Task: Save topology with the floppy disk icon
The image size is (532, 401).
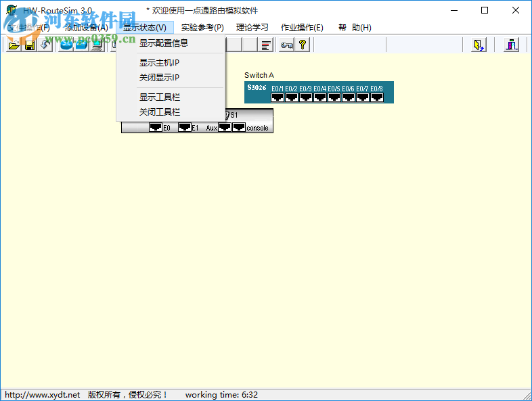Action: [30, 45]
